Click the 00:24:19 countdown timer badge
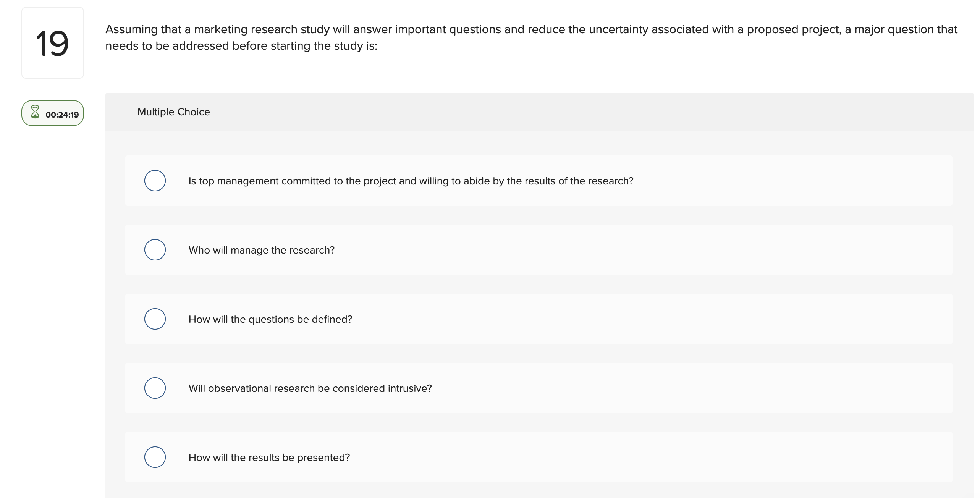The height and width of the screenshot is (498, 980). click(53, 113)
